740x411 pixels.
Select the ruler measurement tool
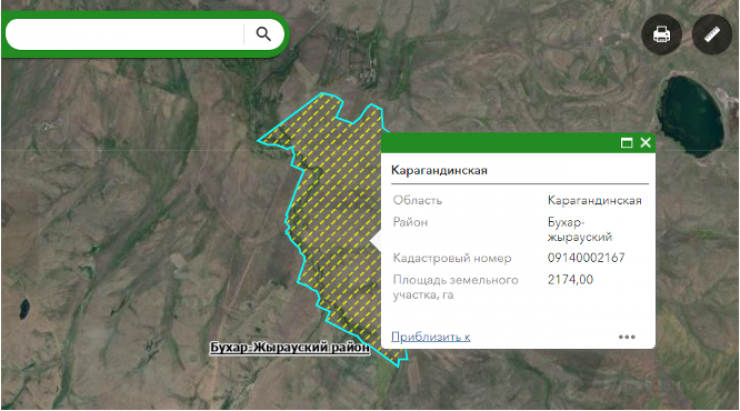[712, 34]
